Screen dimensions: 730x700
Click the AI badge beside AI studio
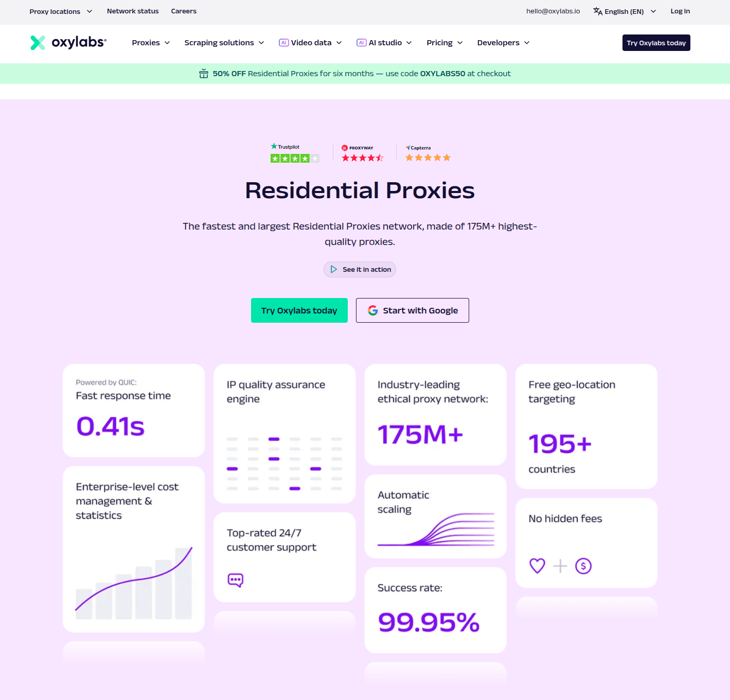[x=362, y=43]
